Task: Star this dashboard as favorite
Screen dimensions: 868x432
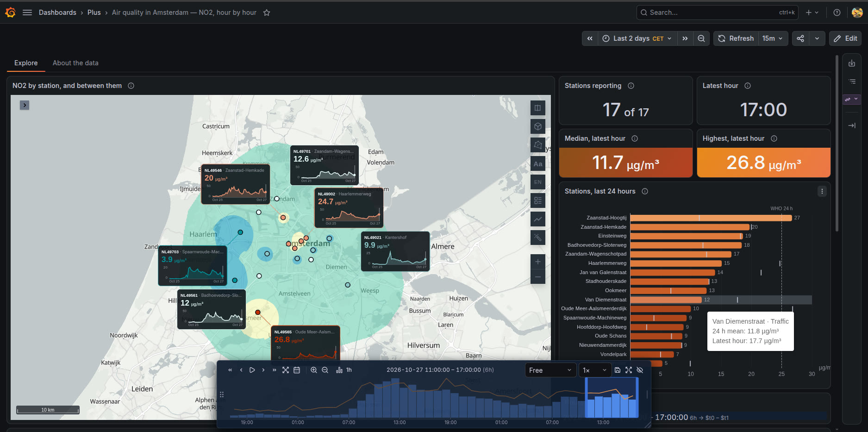Action: (x=267, y=13)
